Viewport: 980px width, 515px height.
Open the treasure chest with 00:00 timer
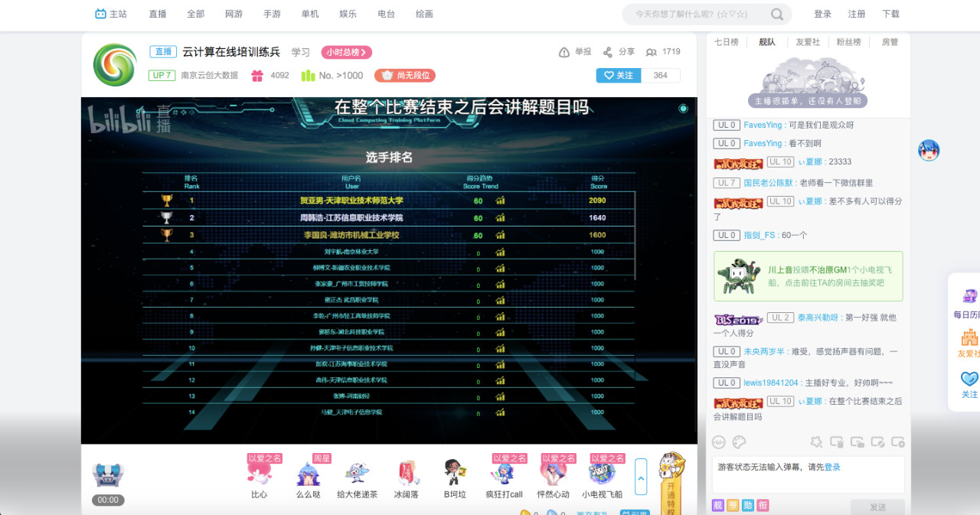click(108, 476)
